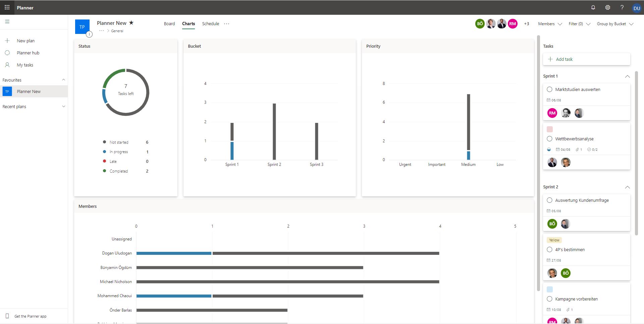
Task: Collapse the sidebar with the hamburger icon
Action: (x=7, y=21)
